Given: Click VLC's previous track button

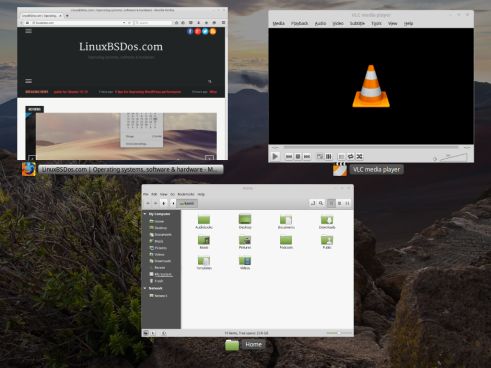Looking at the screenshot, I should point(289,156).
